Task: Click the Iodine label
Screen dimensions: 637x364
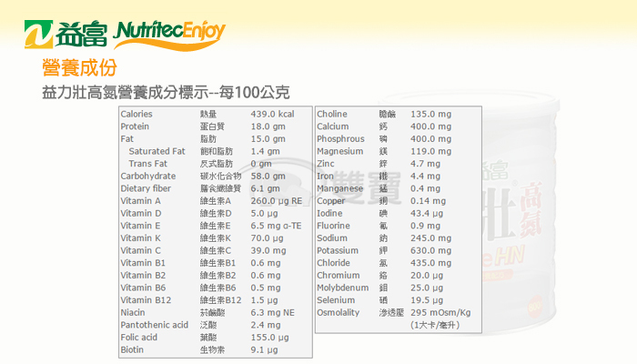Action: pos(329,213)
